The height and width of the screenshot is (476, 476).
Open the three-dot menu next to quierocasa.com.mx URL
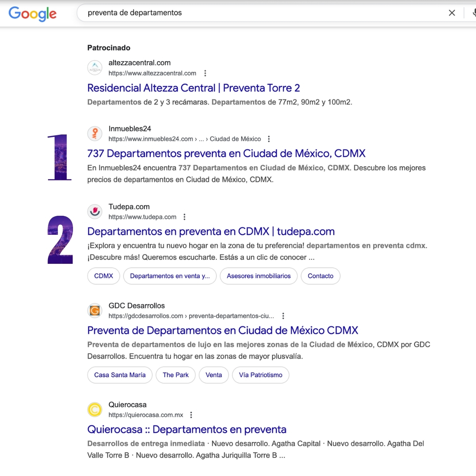click(x=191, y=415)
